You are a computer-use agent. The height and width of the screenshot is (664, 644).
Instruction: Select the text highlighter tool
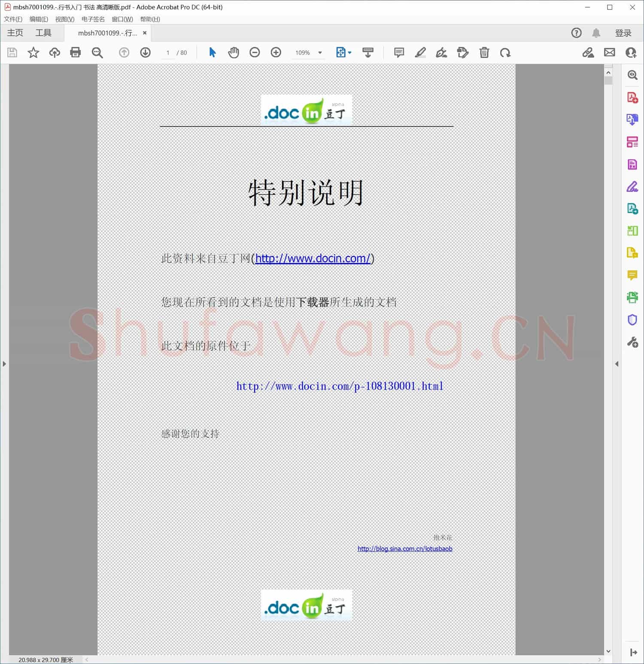[420, 52]
